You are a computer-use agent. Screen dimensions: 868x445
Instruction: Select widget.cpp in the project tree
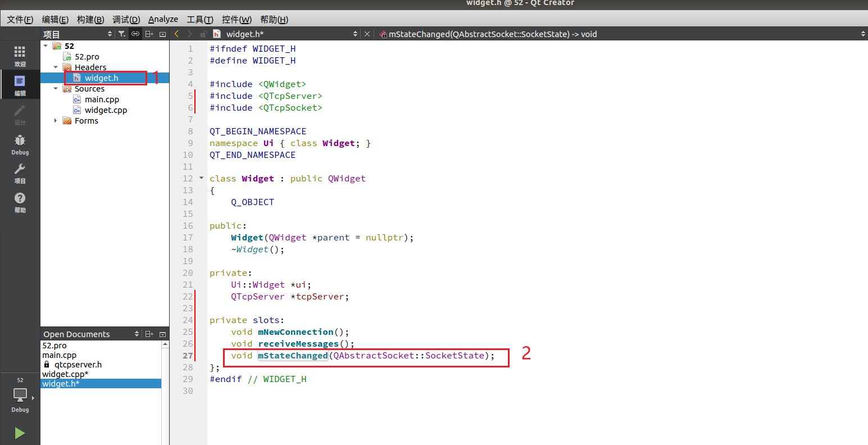106,110
